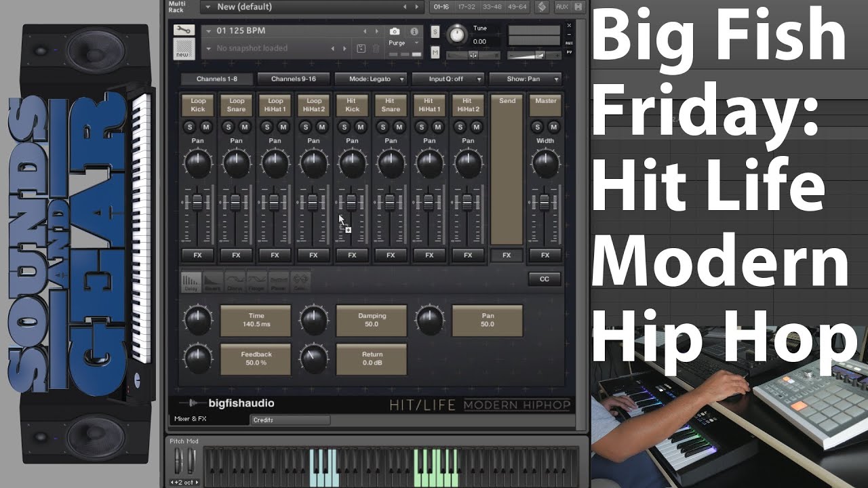Select the Phaser effect icon

(278, 281)
